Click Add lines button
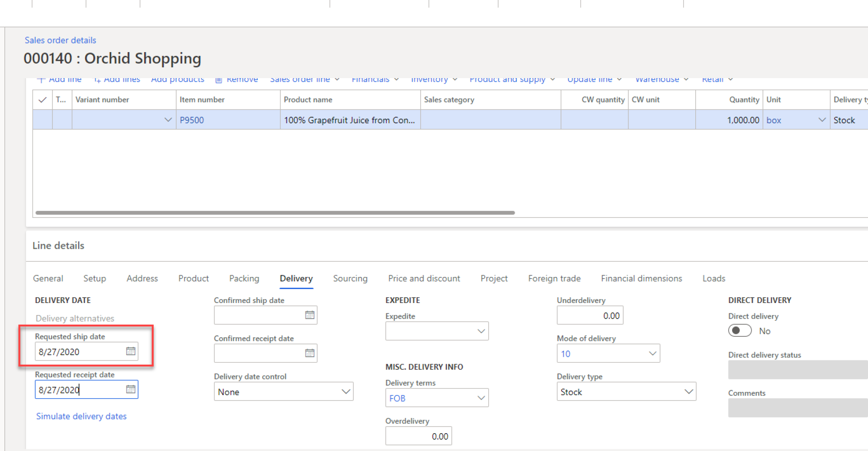Viewport: 868px width, 451px height. click(117, 80)
